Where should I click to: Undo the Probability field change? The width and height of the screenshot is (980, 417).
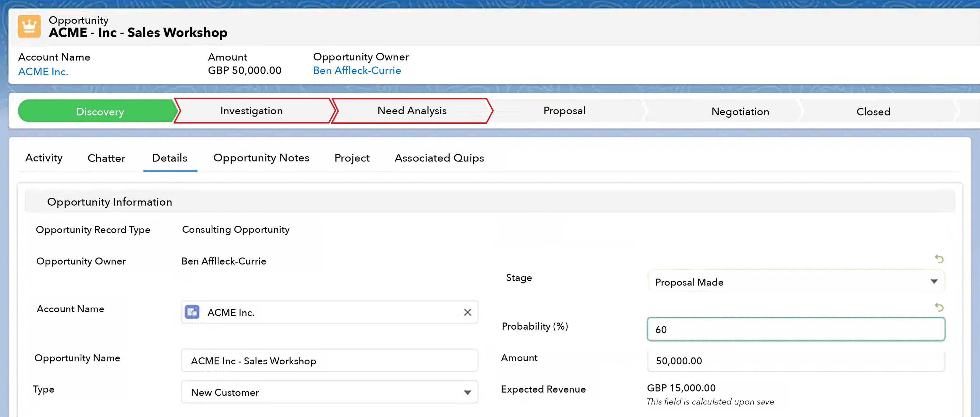[939, 307]
